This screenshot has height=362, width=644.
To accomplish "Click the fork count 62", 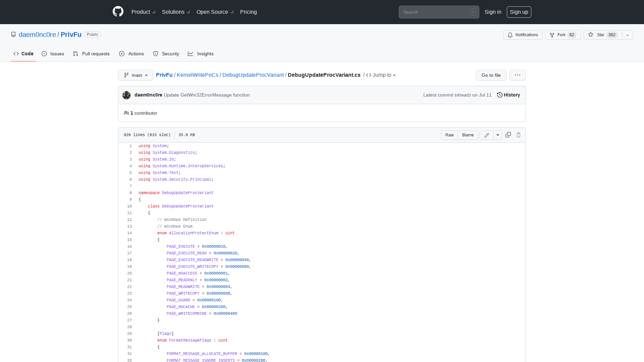I will coord(572,35).
